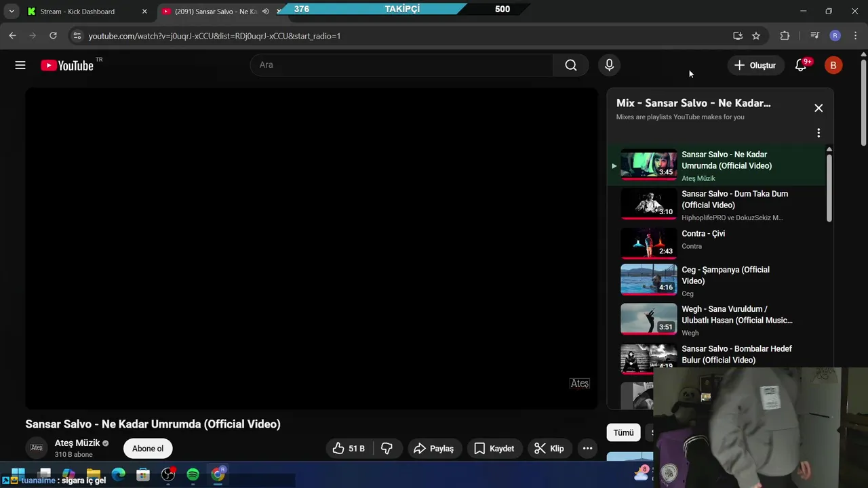Open the Chrome three-dot menu

pyautogui.click(x=856, y=36)
